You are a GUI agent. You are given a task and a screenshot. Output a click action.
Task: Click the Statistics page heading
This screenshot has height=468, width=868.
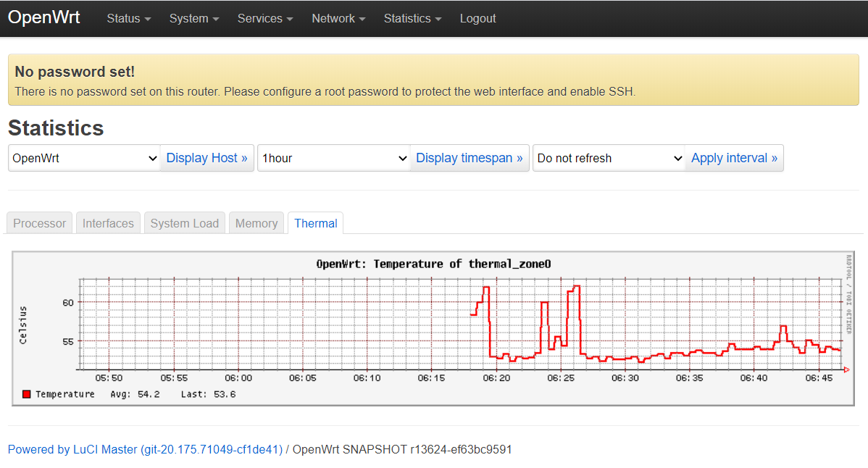(x=56, y=128)
